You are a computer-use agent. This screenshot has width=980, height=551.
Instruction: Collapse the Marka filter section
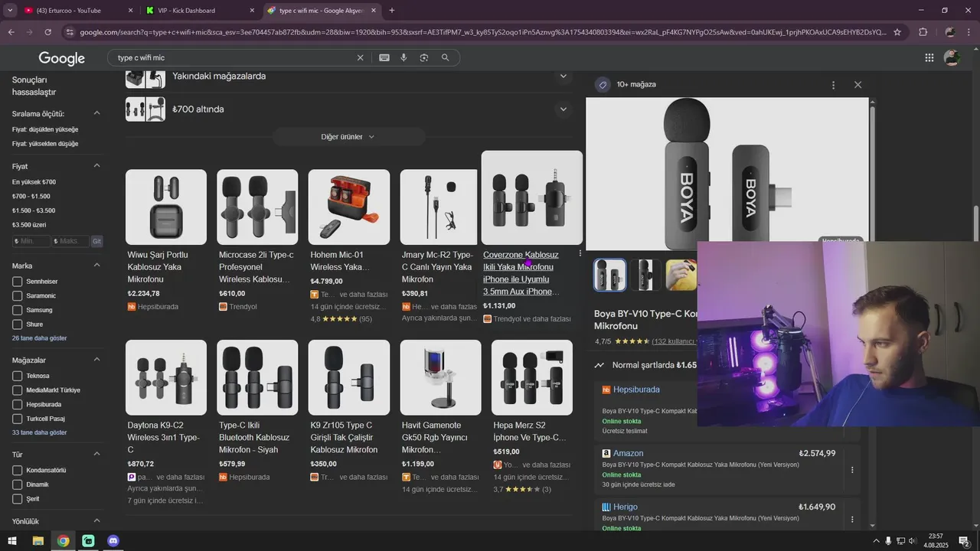tap(97, 266)
